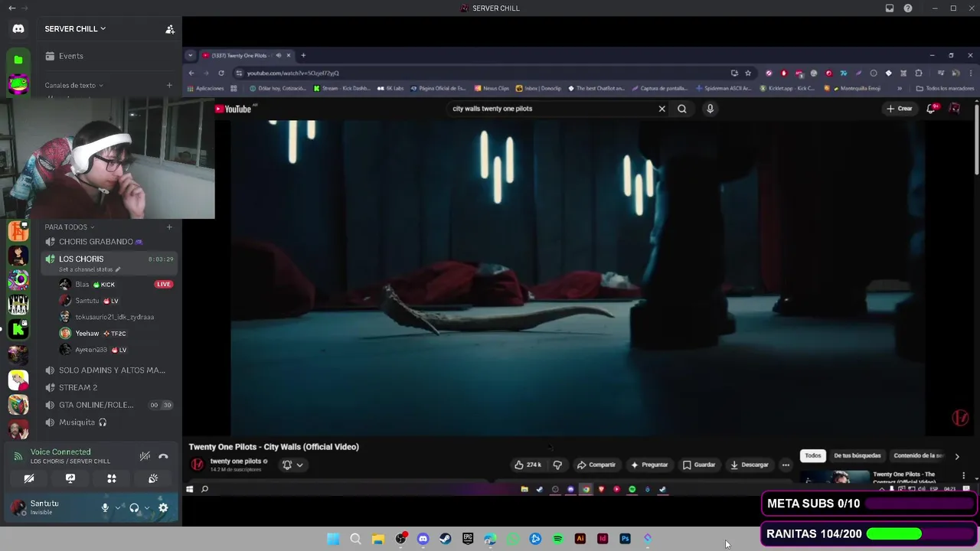Open Discord help icon in title bar
The width and height of the screenshot is (980, 551).
point(908,8)
